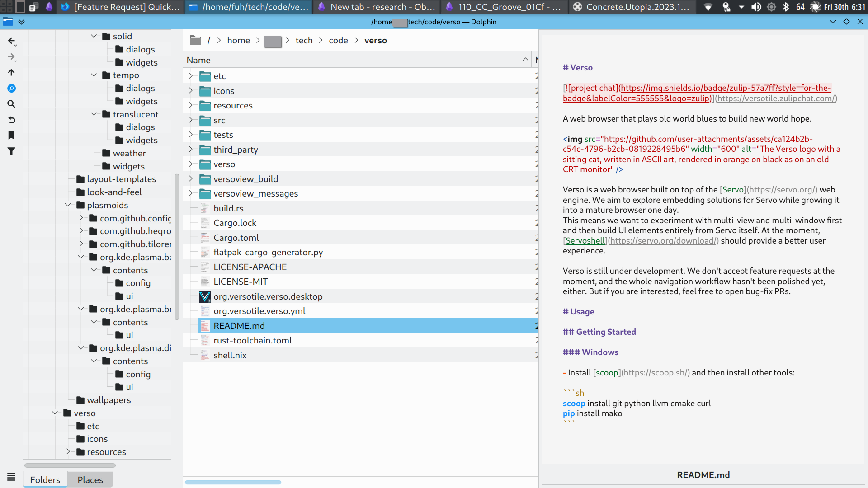Go up to the parent folder
Screen dimensions: 868x488
[11, 72]
